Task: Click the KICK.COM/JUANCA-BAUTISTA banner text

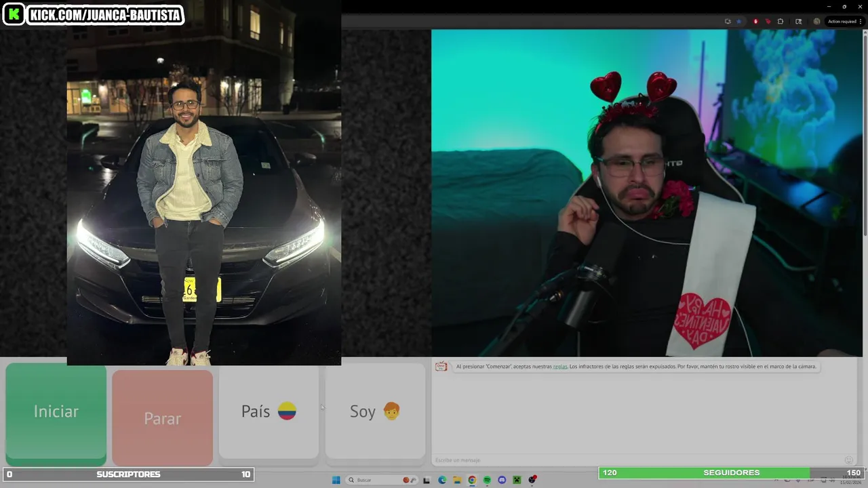Action: pyautogui.click(x=106, y=15)
